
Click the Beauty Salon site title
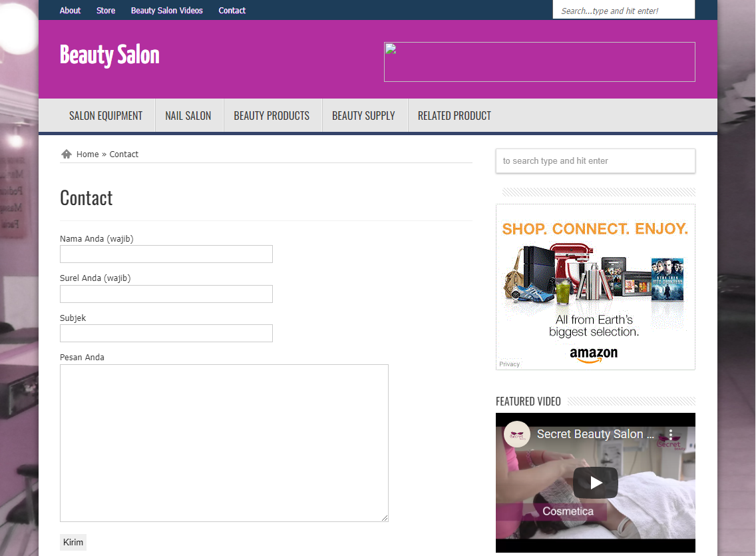(110, 55)
